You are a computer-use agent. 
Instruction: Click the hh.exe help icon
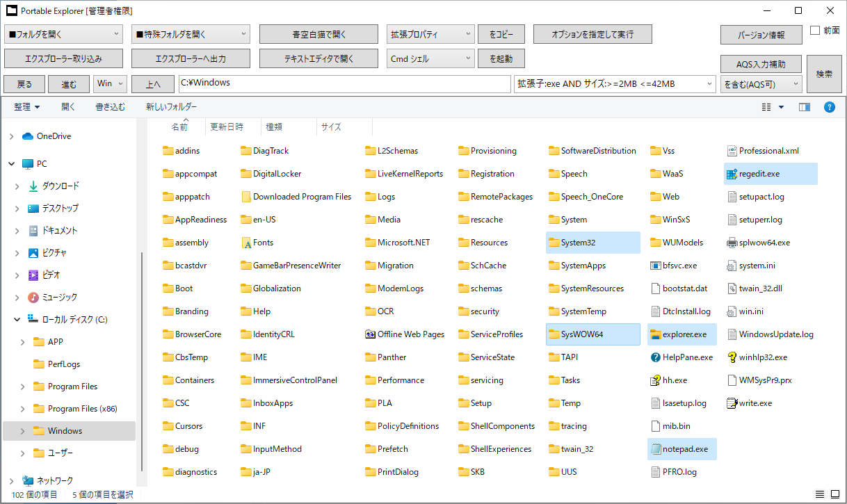coord(655,380)
